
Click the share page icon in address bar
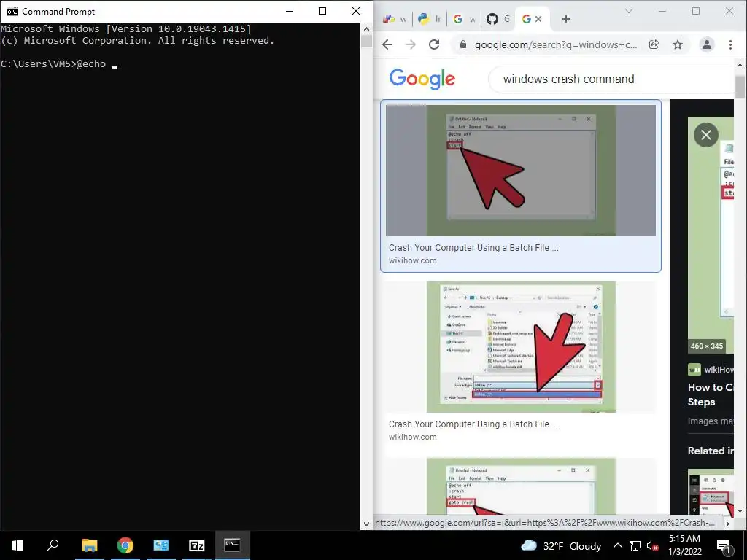coord(654,44)
